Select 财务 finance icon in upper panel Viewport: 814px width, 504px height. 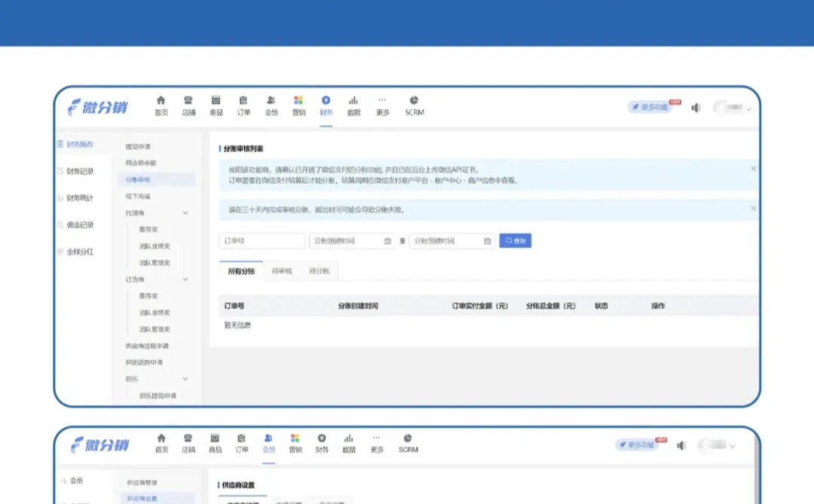326,100
